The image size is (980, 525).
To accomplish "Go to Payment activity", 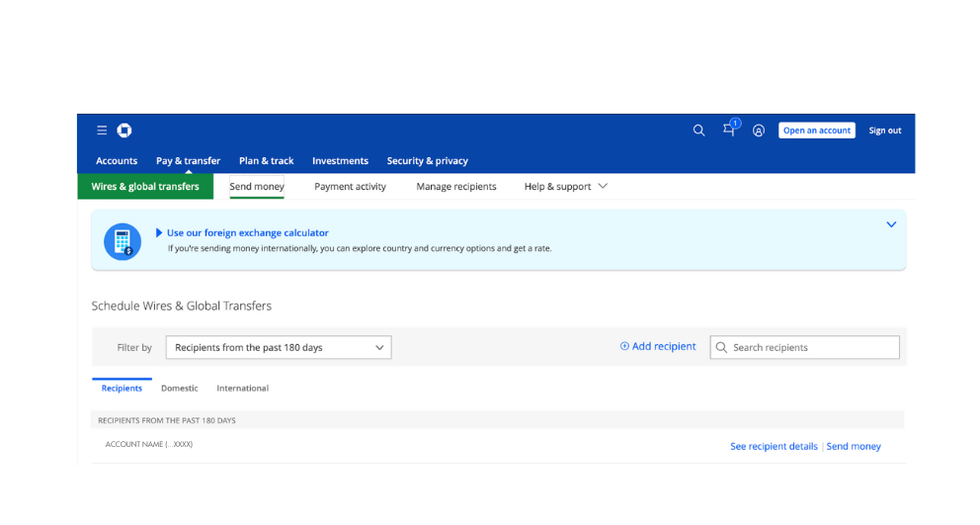I will pyautogui.click(x=350, y=187).
